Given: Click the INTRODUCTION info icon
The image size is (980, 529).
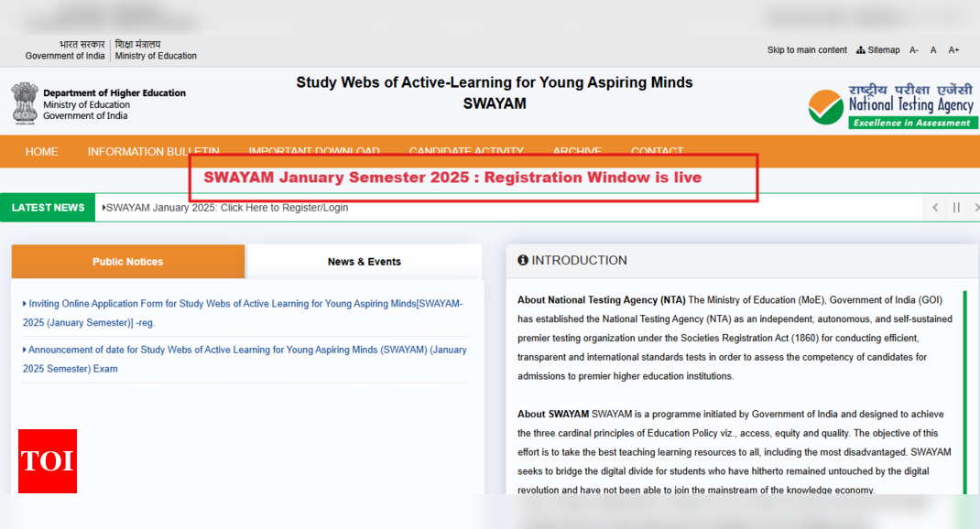Looking at the screenshot, I should tap(522, 261).
